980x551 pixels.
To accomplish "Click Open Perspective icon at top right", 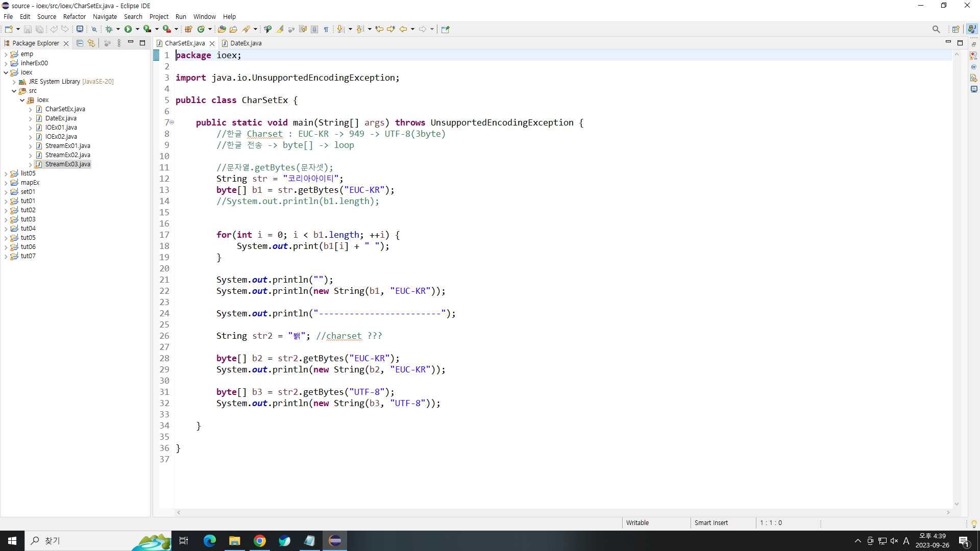I will click(955, 29).
